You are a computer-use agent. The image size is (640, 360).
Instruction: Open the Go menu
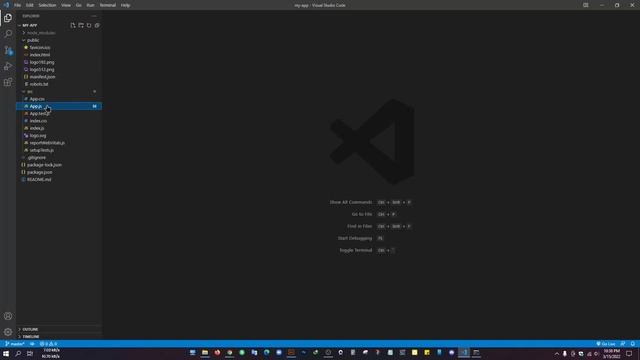point(78,5)
